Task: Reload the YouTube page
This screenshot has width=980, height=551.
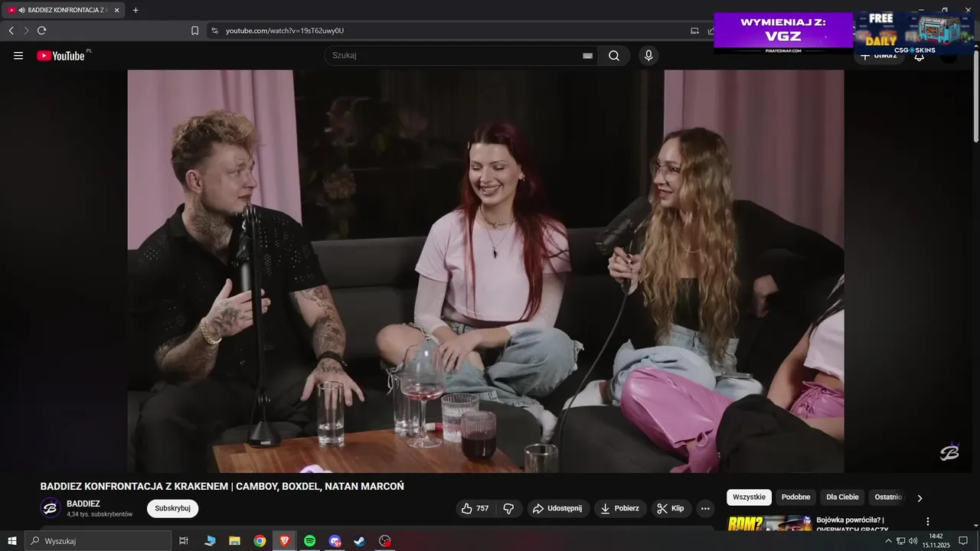Action: 41,31
